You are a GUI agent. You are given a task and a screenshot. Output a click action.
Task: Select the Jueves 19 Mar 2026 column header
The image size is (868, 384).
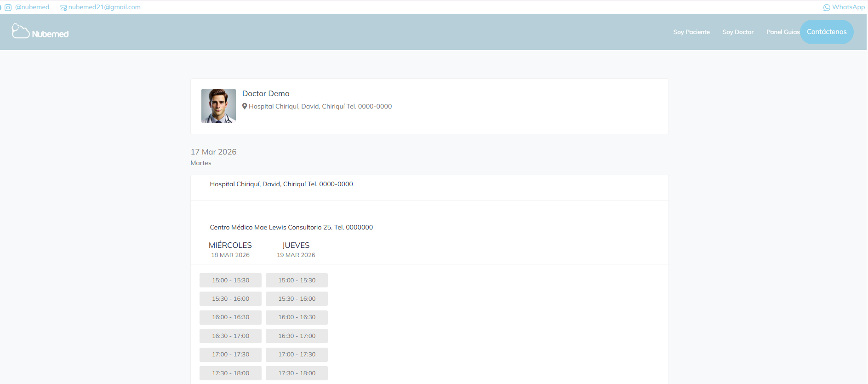pos(296,249)
